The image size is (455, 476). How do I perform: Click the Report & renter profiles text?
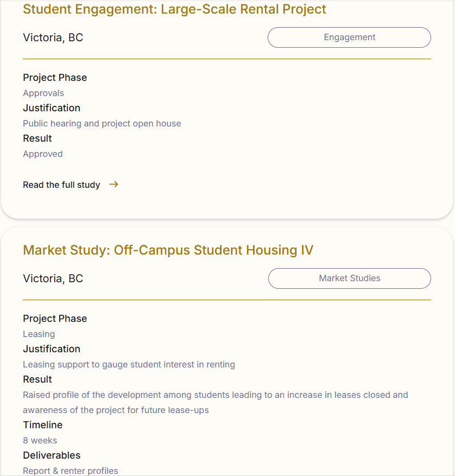(71, 471)
